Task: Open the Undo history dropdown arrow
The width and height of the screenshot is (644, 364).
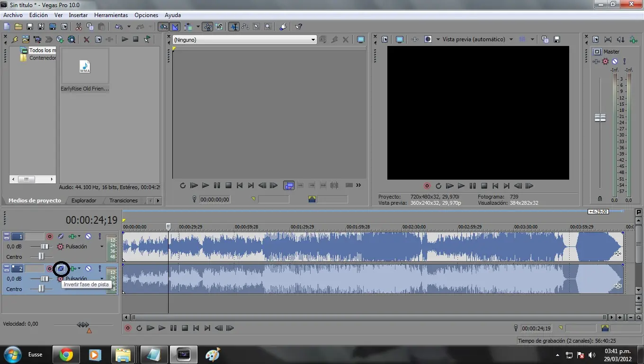Action: tap(129, 27)
